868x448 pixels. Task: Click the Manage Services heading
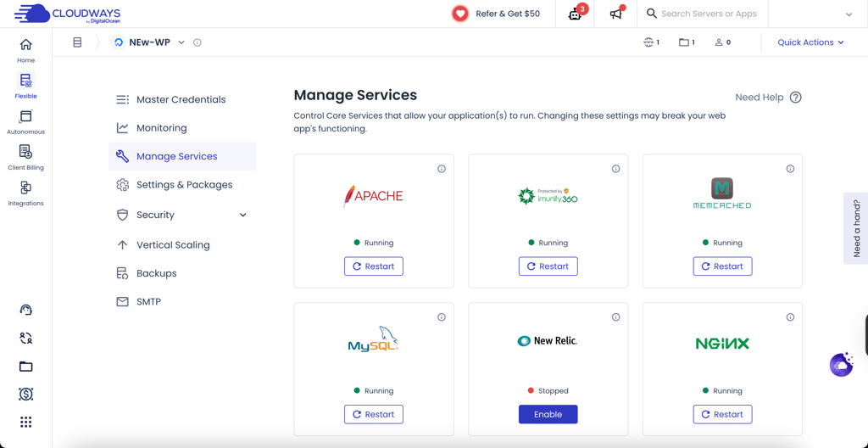coord(355,95)
